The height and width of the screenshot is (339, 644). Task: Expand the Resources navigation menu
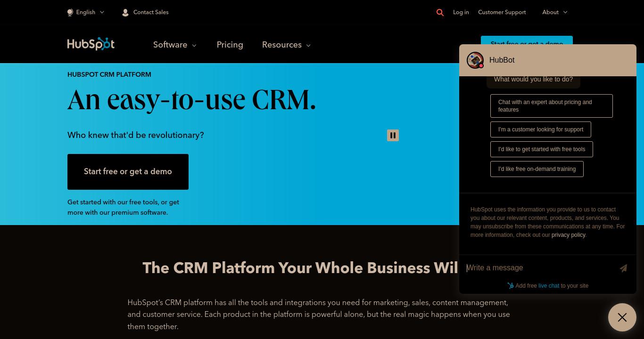point(286,45)
